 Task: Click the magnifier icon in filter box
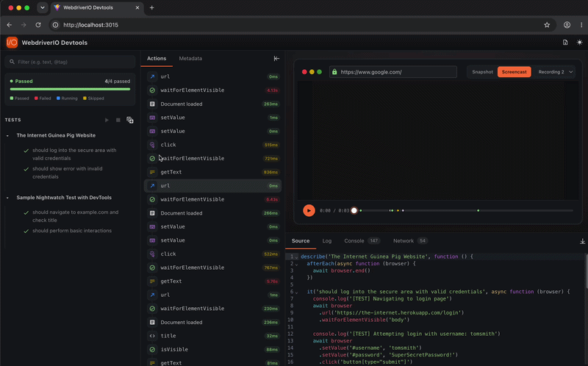(x=12, y=62)
